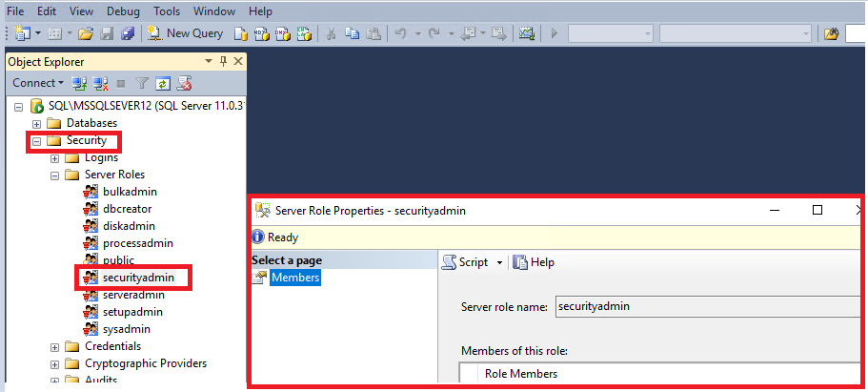Image resolution: width=868 pixels, height=392 pixels.
Task: Click the Analysis Services XMLA Query icon
Action: point(304,33)
